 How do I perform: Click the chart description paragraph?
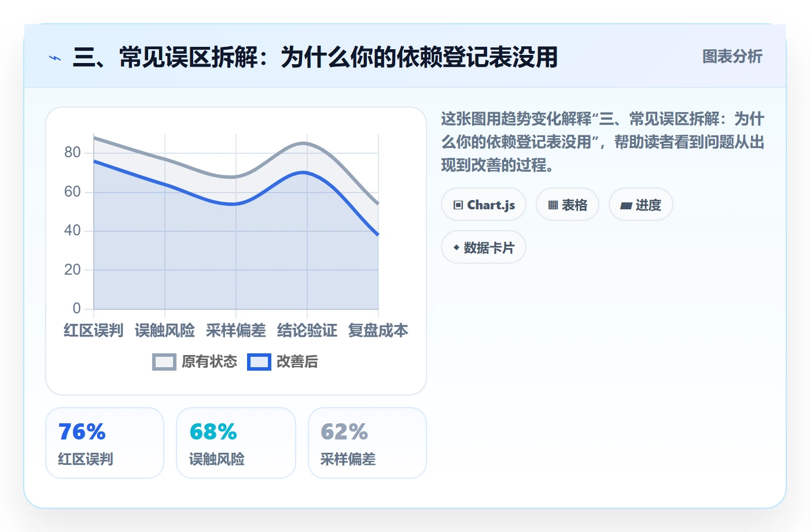603,142
